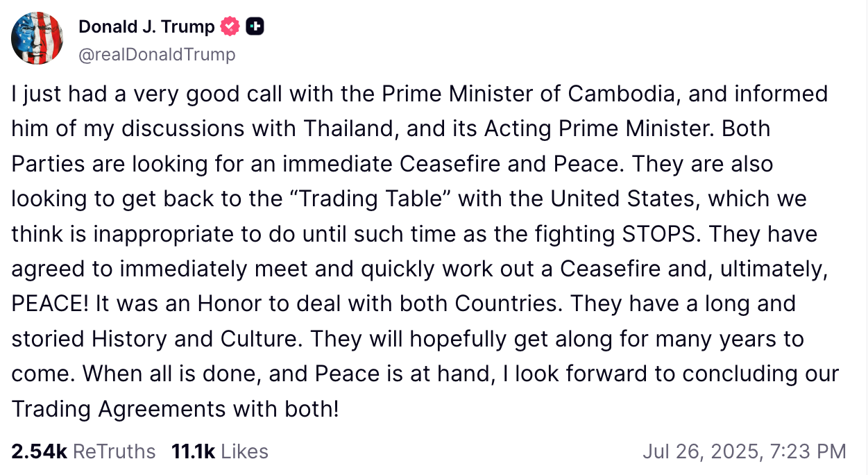
Task: Click the "7:23 PM" time in the timestamp
Action: pyautogui.click(x=808, y=451)
